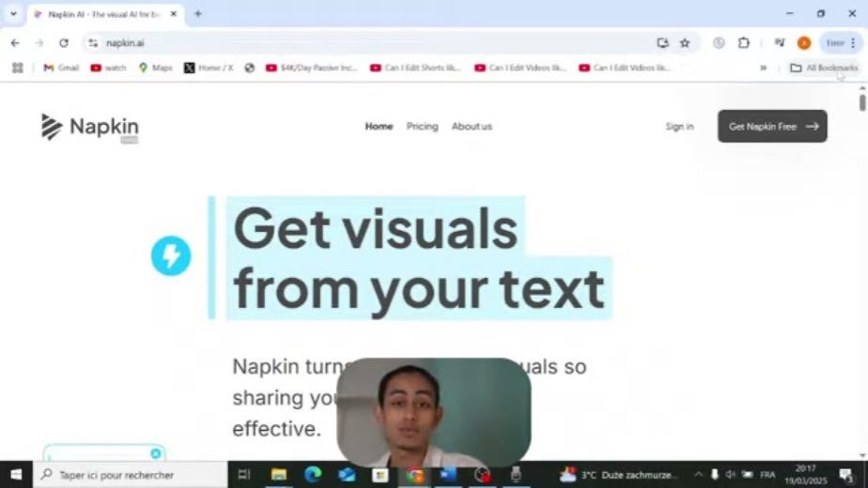Image resolution: width=868 pixels, height=488 pixels.
Task: Close the small popup at bottom left
Action: point(156,453)
